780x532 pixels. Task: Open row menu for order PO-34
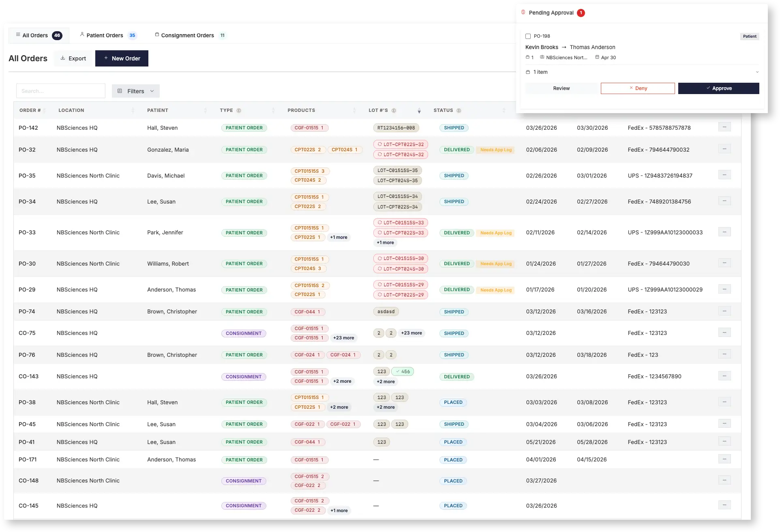click(x=724, y=201)
